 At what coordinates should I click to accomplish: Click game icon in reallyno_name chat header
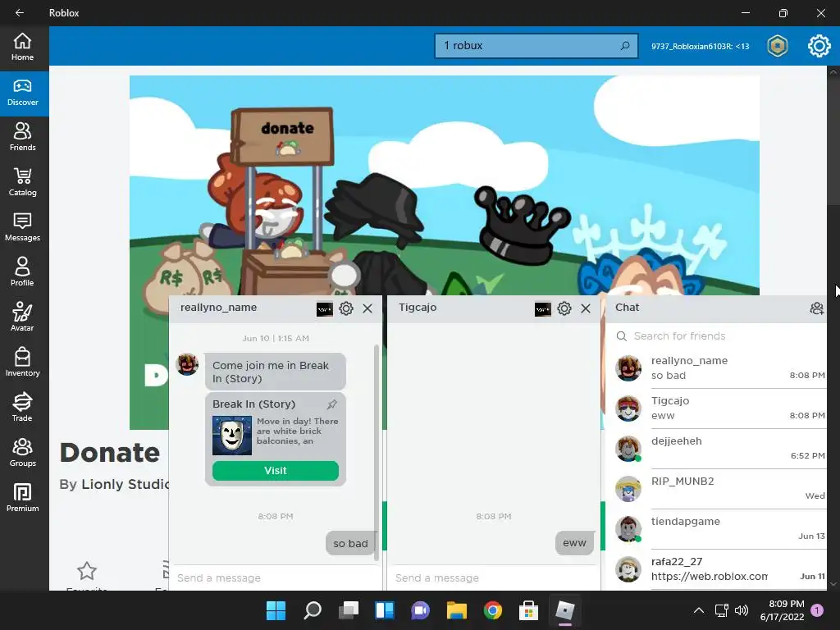325,309
